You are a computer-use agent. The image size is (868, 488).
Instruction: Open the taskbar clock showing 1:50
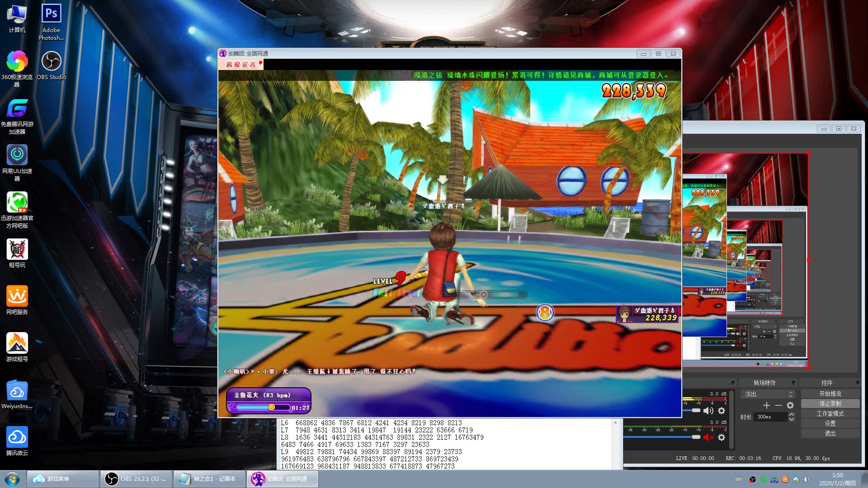[x=837, y=479]
